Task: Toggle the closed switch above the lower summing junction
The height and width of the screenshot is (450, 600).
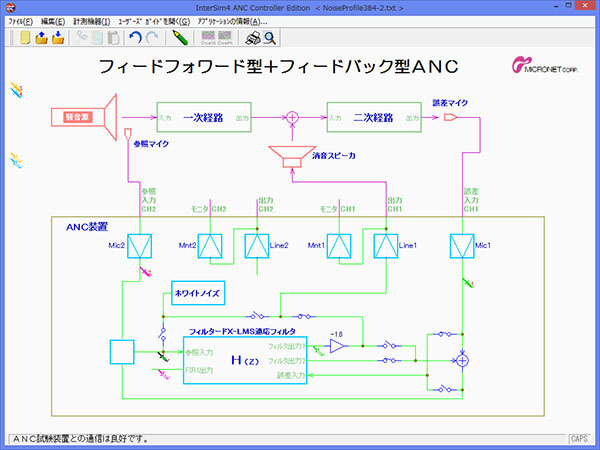Action: (x=445, y=334)
